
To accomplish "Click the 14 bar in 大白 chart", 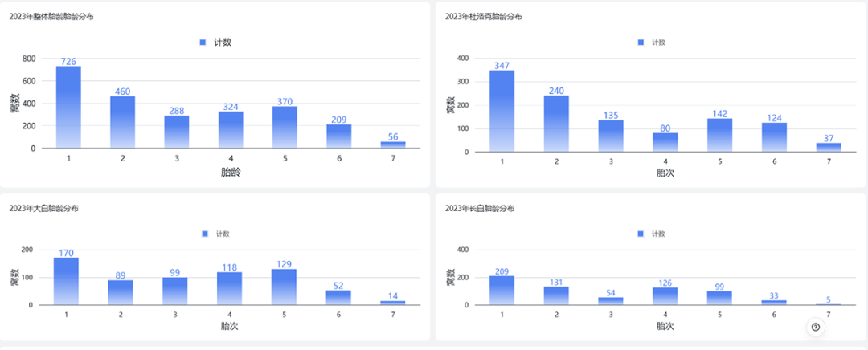I will click(x=392, y=303).
